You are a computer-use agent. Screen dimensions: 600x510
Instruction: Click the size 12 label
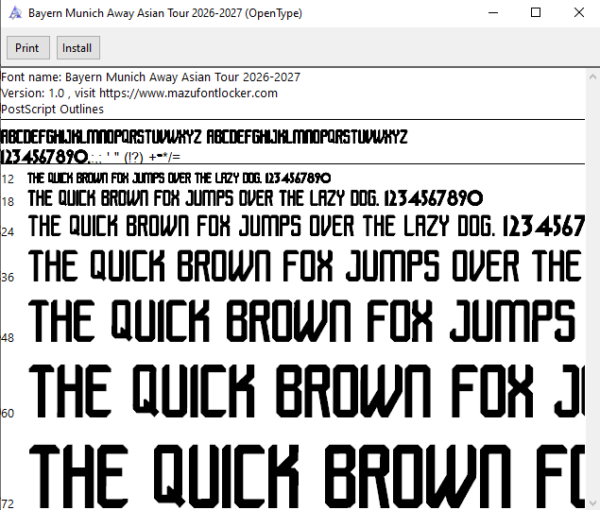click(x=7, y=179)
